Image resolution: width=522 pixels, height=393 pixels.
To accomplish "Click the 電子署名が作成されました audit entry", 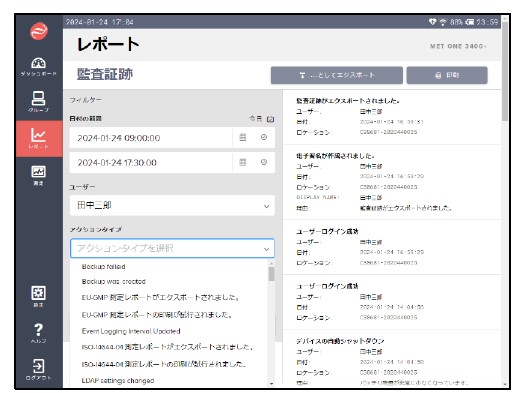I will 392,182.
